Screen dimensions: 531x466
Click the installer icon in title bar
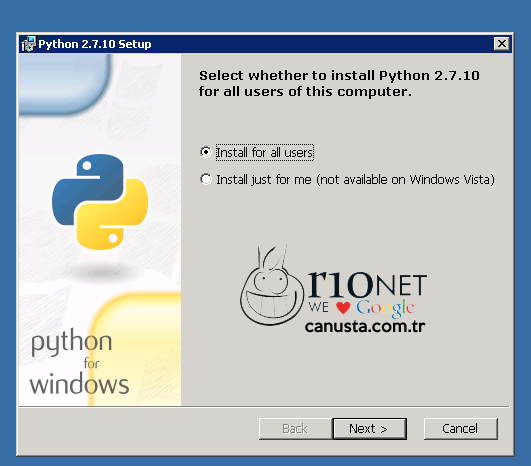tap(28, 44)
